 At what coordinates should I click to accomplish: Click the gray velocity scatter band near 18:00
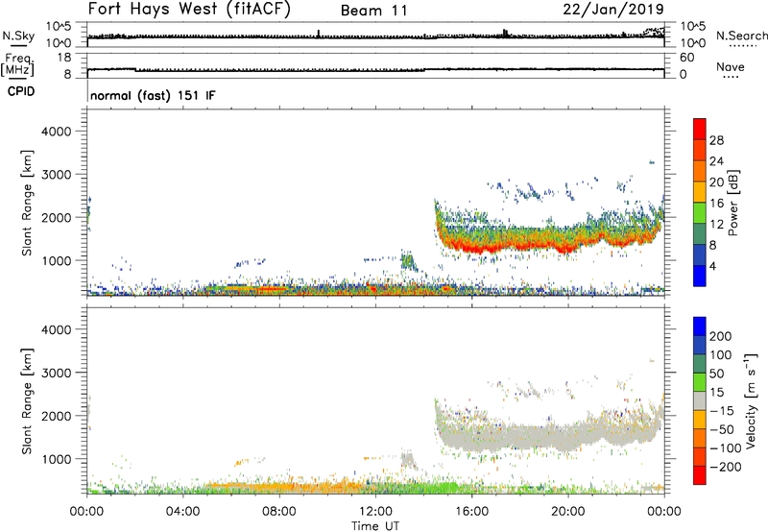click(519, 435)
